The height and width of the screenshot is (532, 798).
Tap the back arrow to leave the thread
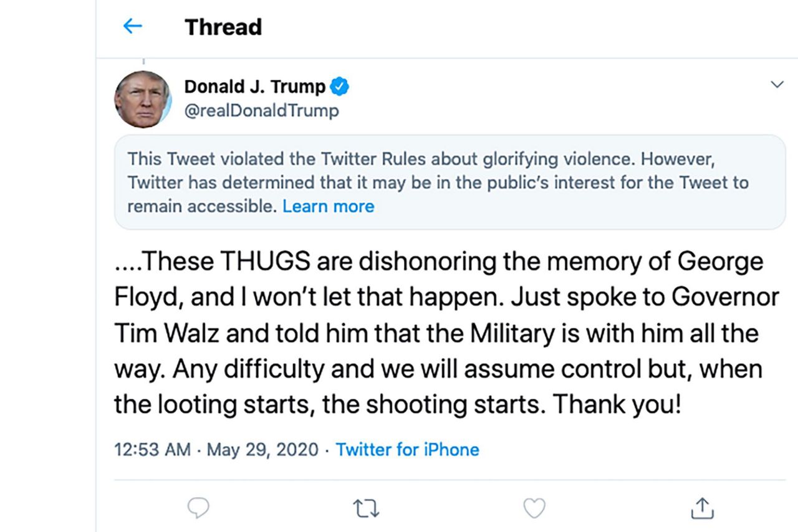pyautogui.click(x=132, y=26)
